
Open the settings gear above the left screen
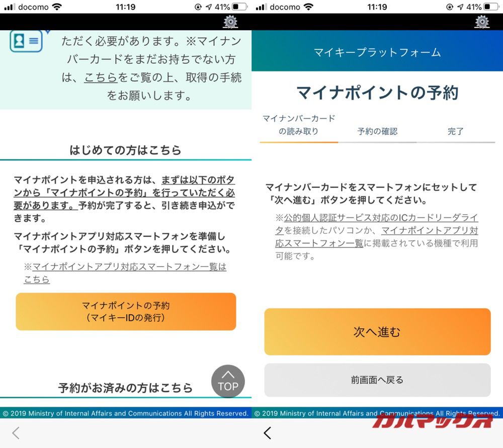(x=230, y=22)
